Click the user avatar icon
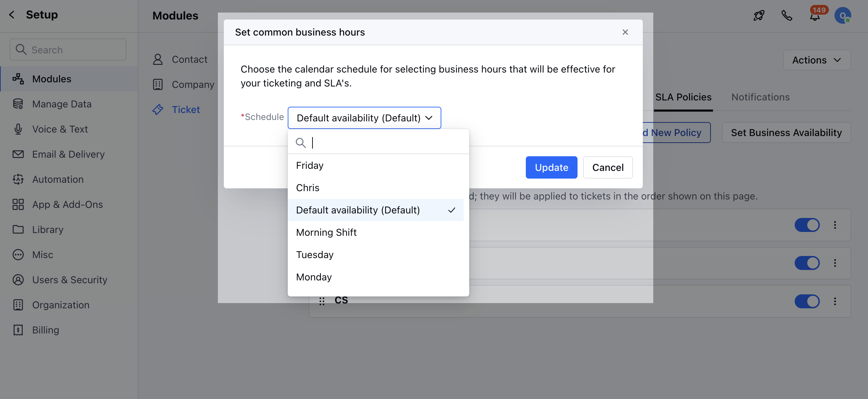Screen dimensions: 868x399 [x=843, y=16]
